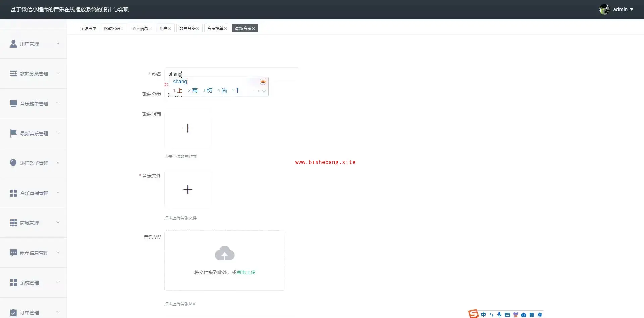Go to next IME candidate page
Screen dimensions: 644x318
click(258, 91)
